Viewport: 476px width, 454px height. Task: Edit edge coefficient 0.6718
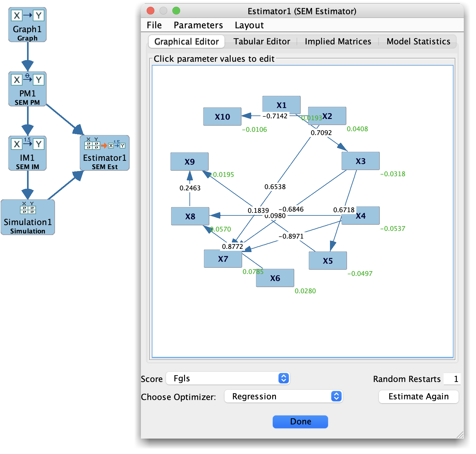pos(344,210)
